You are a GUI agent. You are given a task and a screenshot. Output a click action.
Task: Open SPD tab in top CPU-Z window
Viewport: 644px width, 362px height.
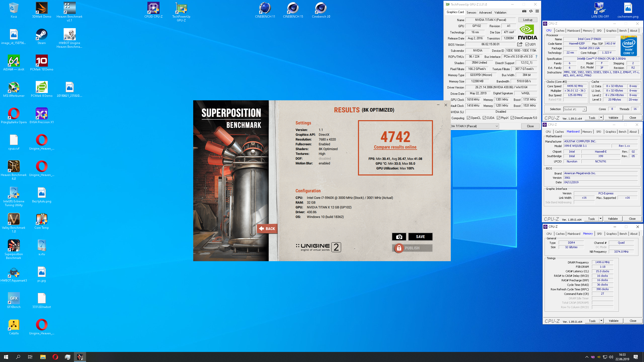(599, 31)
